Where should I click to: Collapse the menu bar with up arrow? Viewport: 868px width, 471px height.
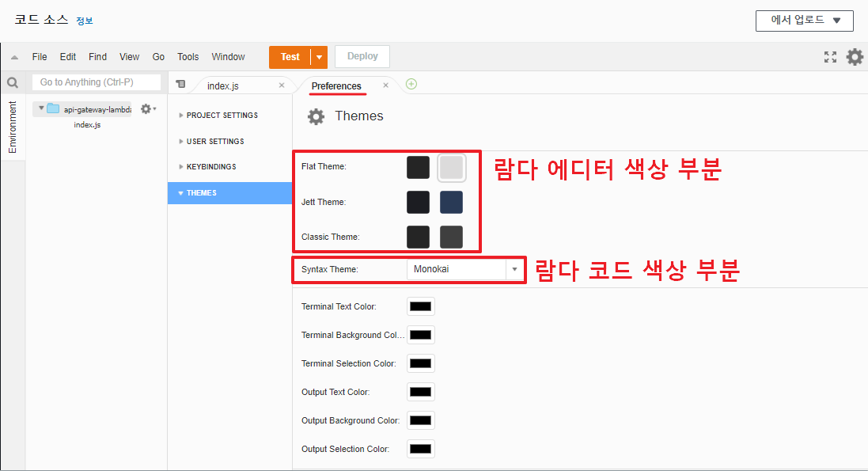pyautogui.click(x=14, y=57)
